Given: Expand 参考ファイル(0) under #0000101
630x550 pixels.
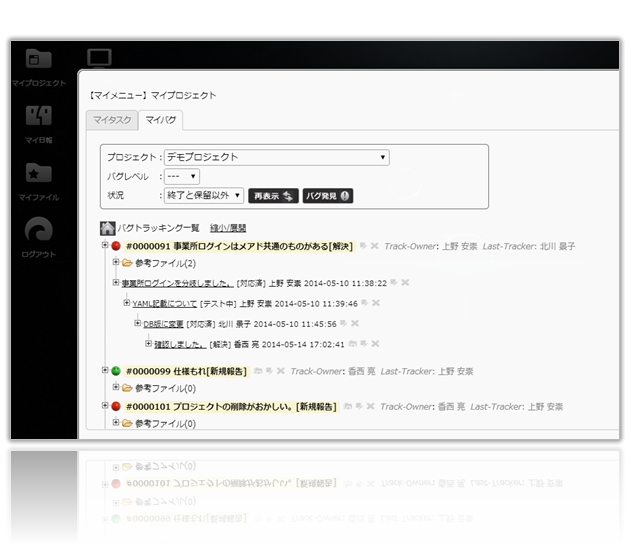Looking at the screenshot, I should click(116, 422).
